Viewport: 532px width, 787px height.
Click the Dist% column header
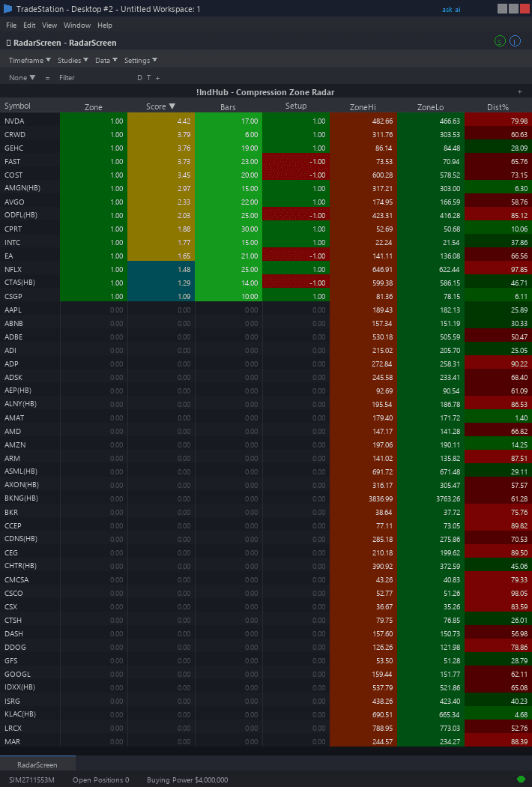[x=498, y=107]
